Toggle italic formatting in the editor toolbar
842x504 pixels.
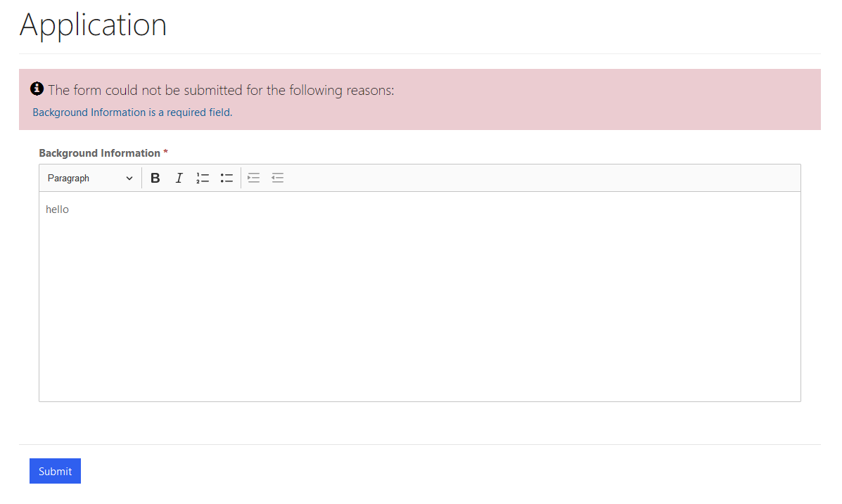coord(179,179)
